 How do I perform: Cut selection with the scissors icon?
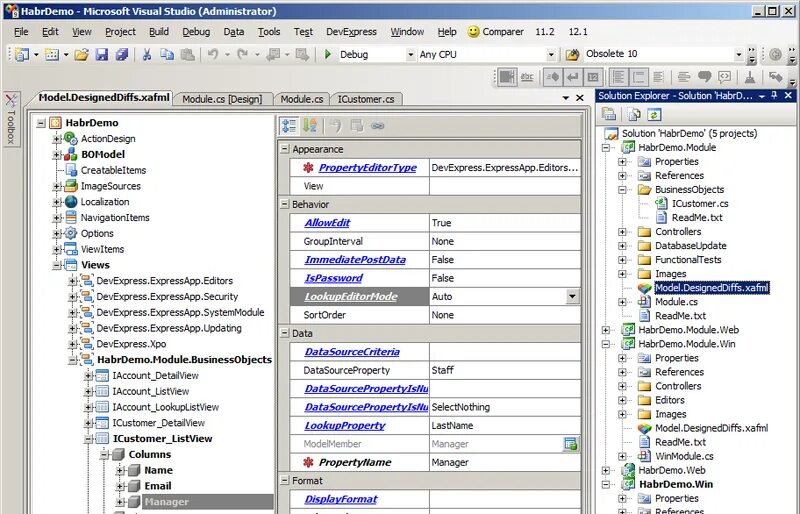(147, 54)
